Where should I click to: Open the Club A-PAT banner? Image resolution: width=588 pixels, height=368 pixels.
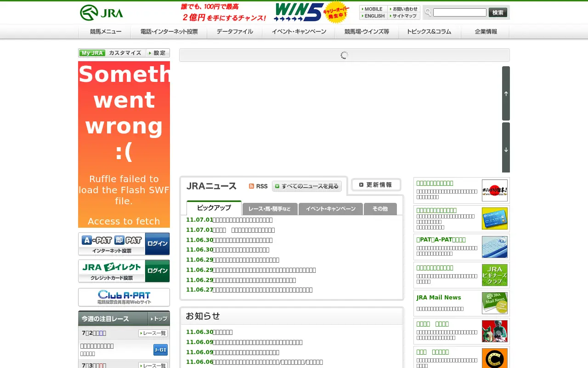[124, 297]
